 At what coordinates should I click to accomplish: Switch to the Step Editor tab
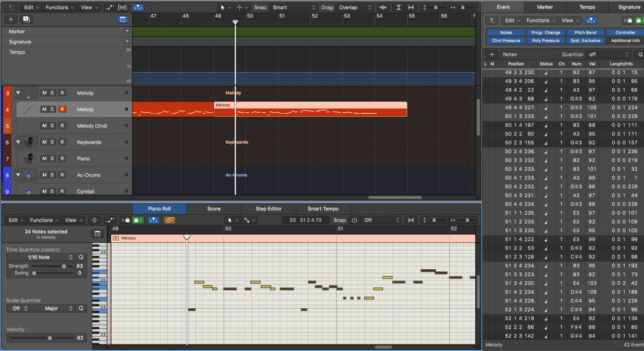(268, 209)
